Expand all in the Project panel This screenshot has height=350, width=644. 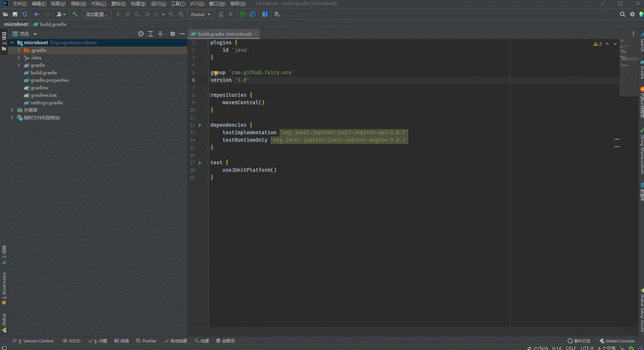pos(151,34)
